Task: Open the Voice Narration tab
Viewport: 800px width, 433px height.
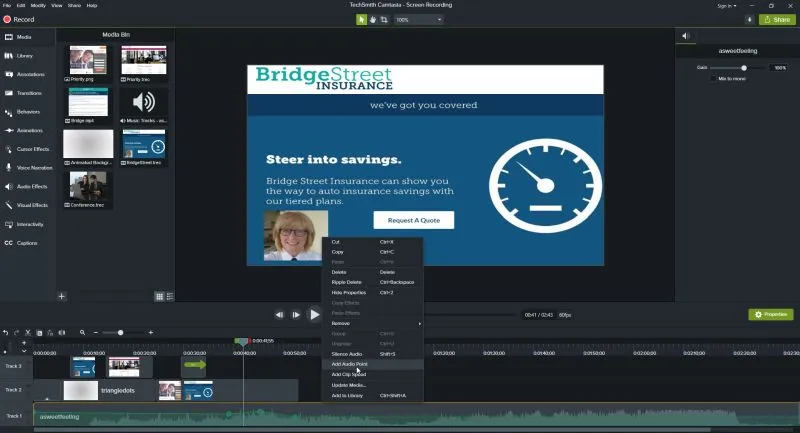Action: (x=28, y=168)
